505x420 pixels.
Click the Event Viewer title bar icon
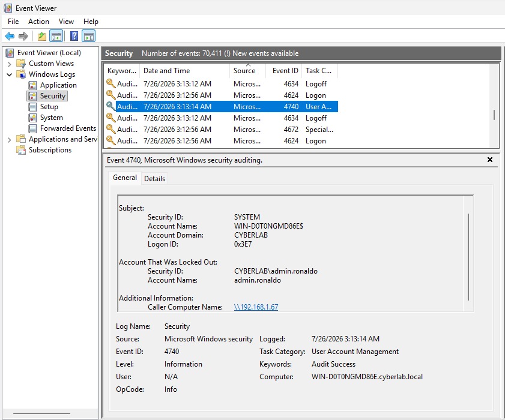pos(8,8)
